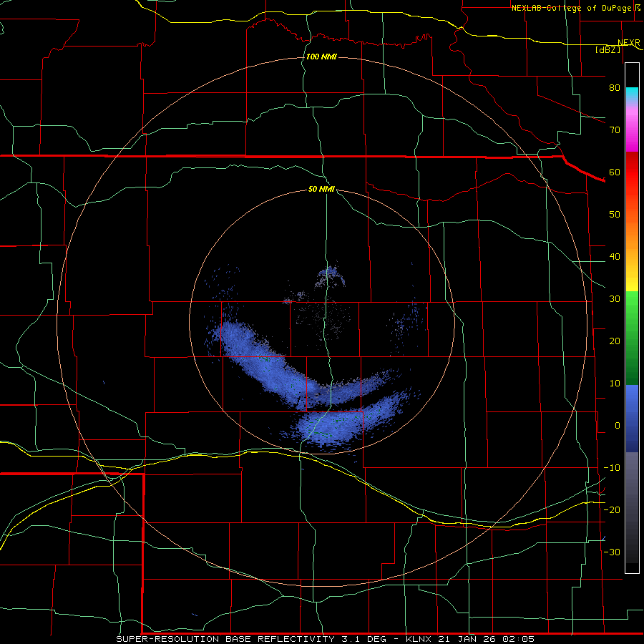Screen dimensions: 644x644
Task: Click the 60 value on the dBZ scale
Action: click(x=615, y=172)
